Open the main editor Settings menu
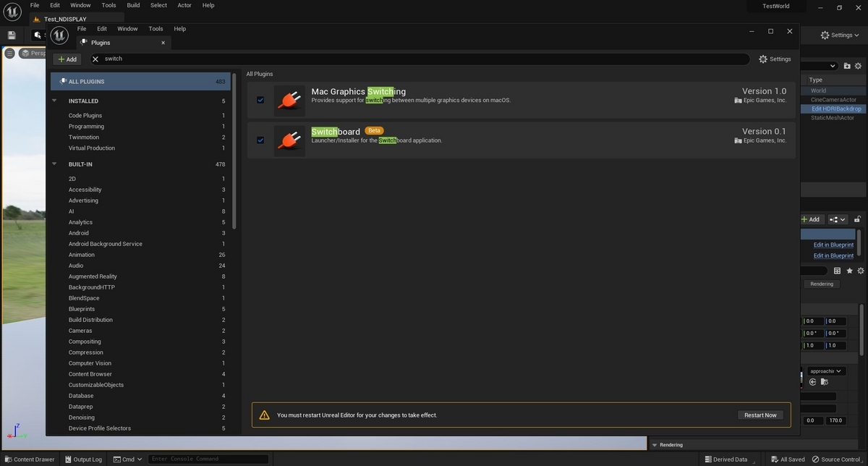868x466 pixels. coord(841,35)
